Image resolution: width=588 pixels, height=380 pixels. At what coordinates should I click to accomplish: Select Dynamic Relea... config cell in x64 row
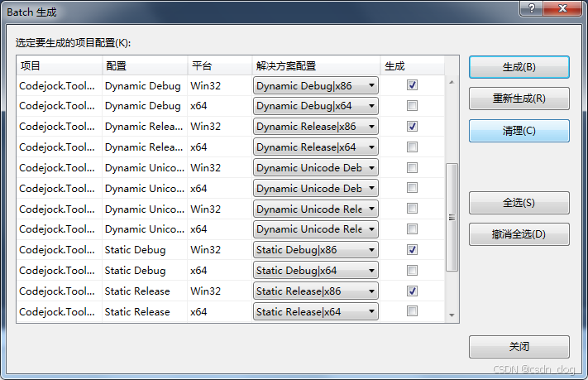pyautogui.click(x=144, y=147)
